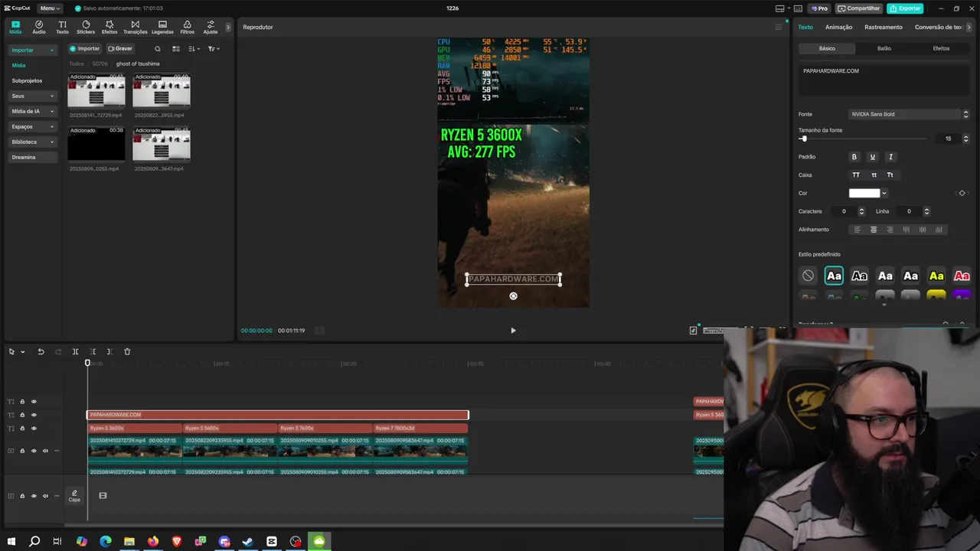
Task: Switch to the Rastreamento tab
Action: [884, 28]
